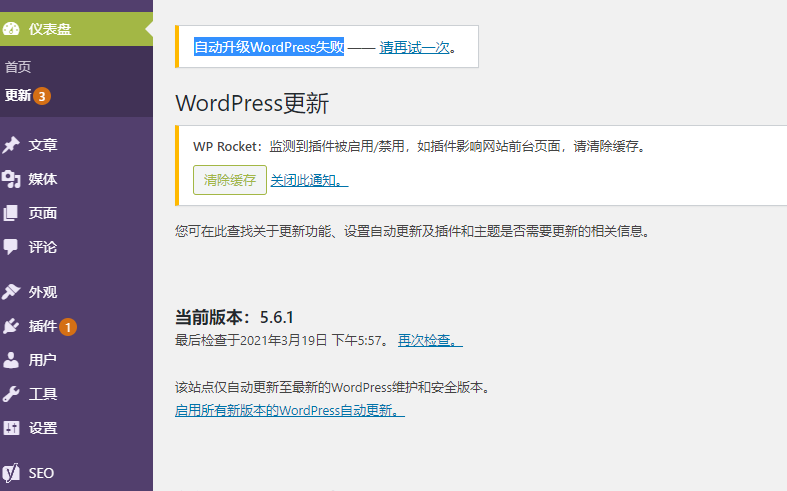Click the orange 3 updates badge

coord(42,96)
